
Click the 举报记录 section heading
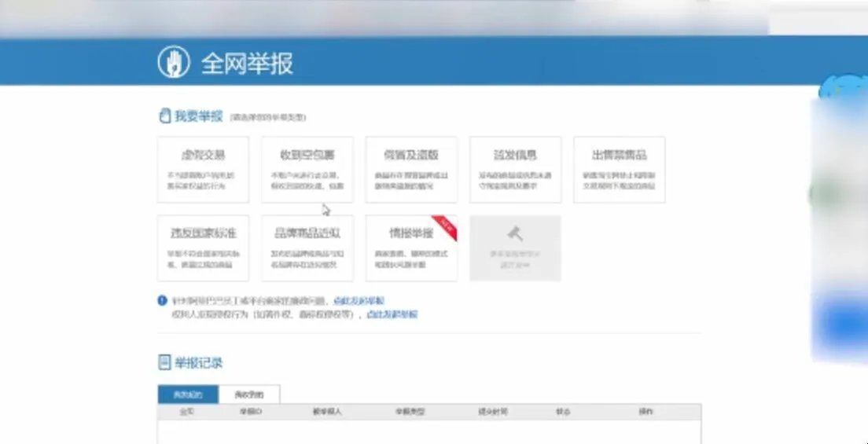199,363
